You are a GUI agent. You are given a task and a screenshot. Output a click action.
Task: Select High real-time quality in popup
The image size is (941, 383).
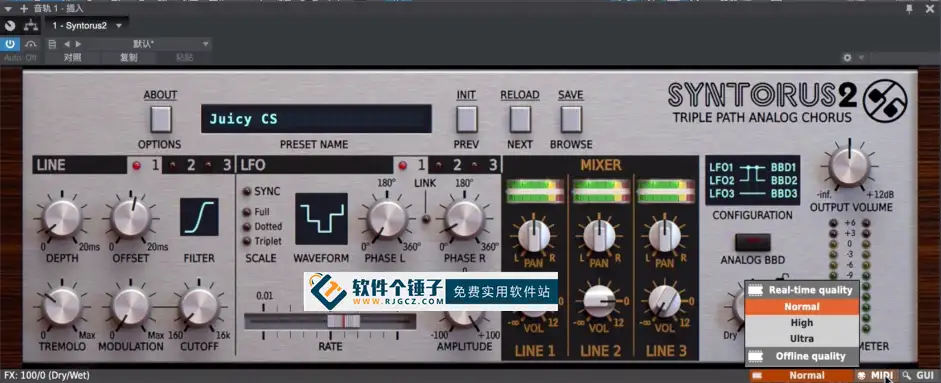[x=802, y=322]
